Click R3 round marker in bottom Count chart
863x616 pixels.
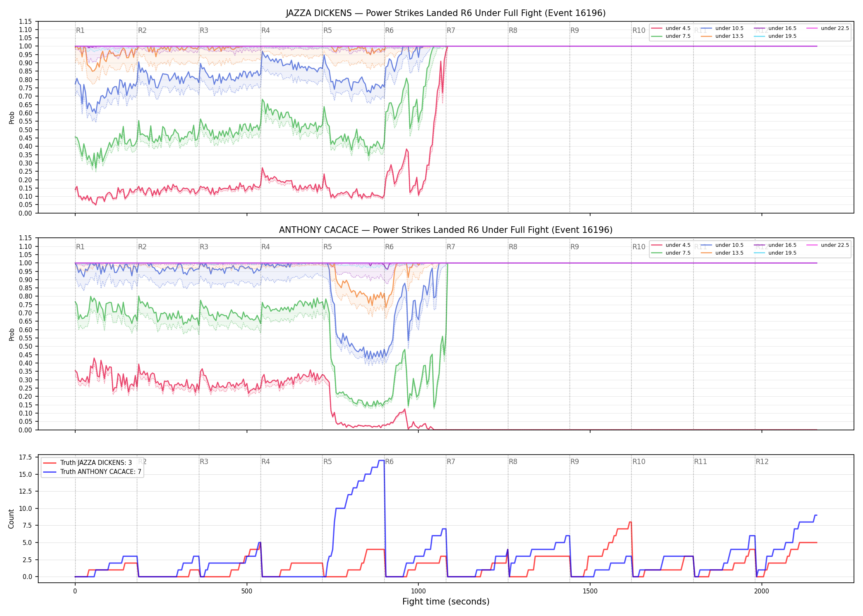click(x=204, y=462)
